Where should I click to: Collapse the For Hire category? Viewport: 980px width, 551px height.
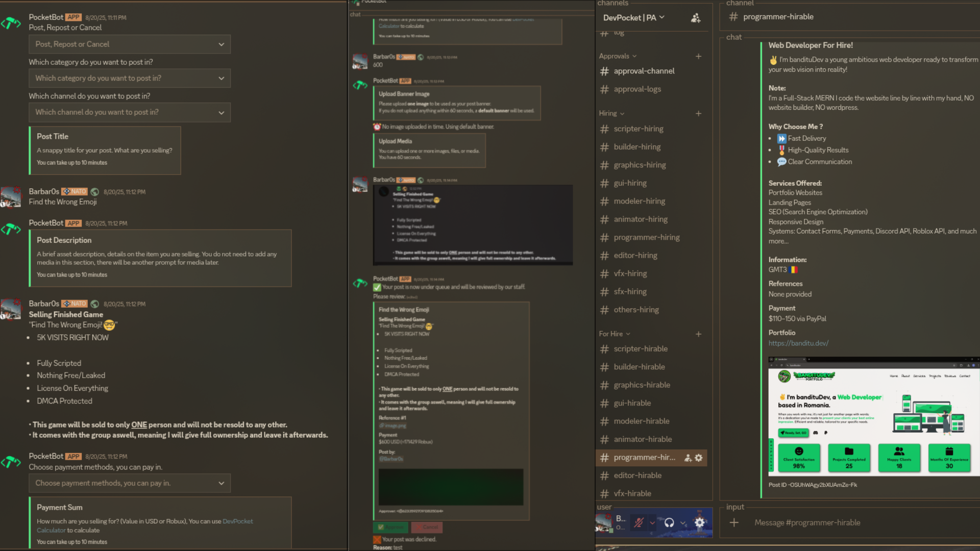pyautogui.click(x=615, y=334)
